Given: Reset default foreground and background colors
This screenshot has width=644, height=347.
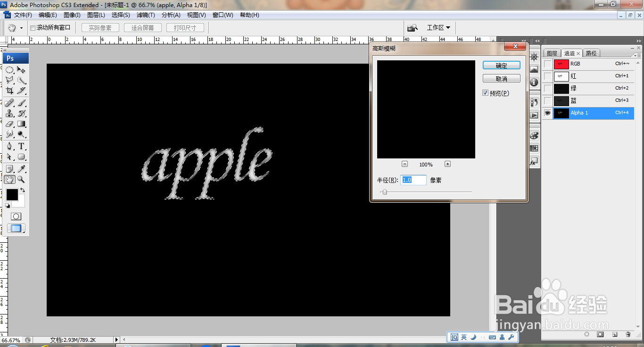Looking at the screenshot, I should 8,206.
